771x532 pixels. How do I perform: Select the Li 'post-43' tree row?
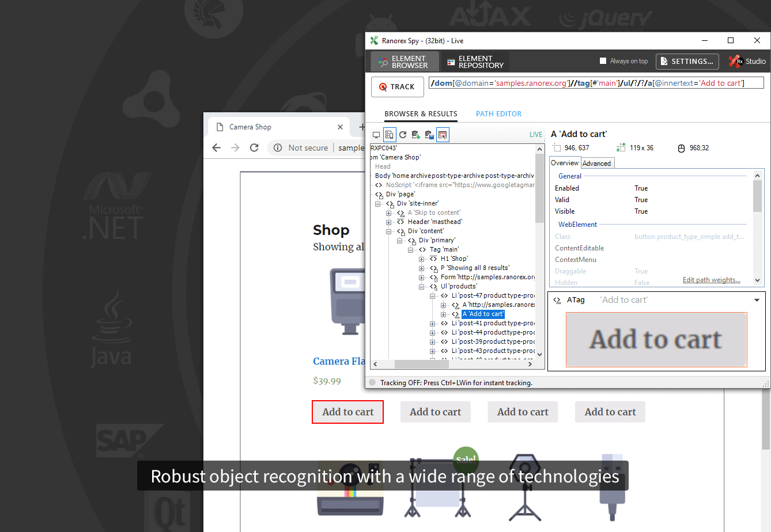493,351
